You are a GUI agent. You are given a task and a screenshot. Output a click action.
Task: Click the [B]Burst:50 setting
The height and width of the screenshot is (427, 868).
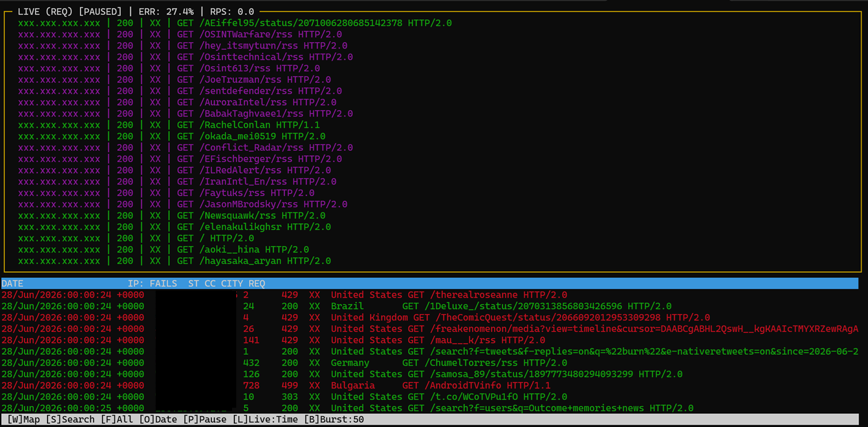(x=334, y=420)
